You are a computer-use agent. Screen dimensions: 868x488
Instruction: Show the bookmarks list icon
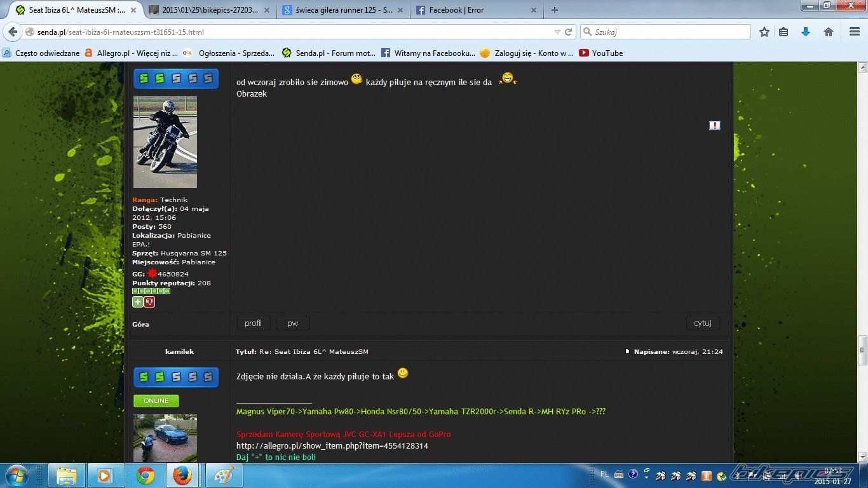coord(783,32)
